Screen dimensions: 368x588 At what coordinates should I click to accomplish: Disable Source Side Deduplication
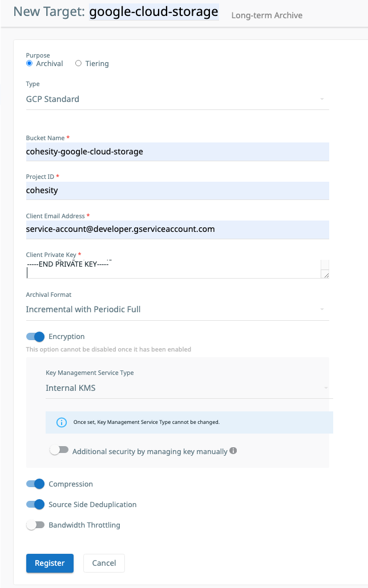click(x=35, y=504)
